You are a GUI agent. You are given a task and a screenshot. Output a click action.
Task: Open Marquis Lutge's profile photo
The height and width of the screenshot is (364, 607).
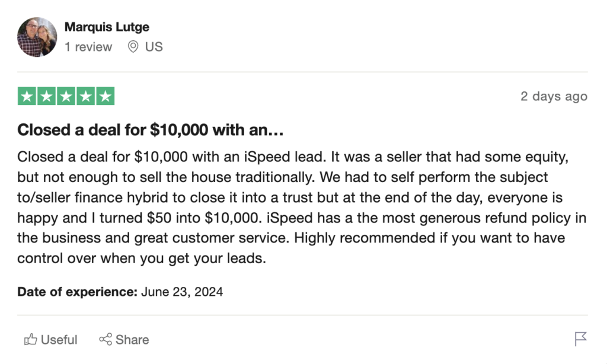[x=37, y=37]
